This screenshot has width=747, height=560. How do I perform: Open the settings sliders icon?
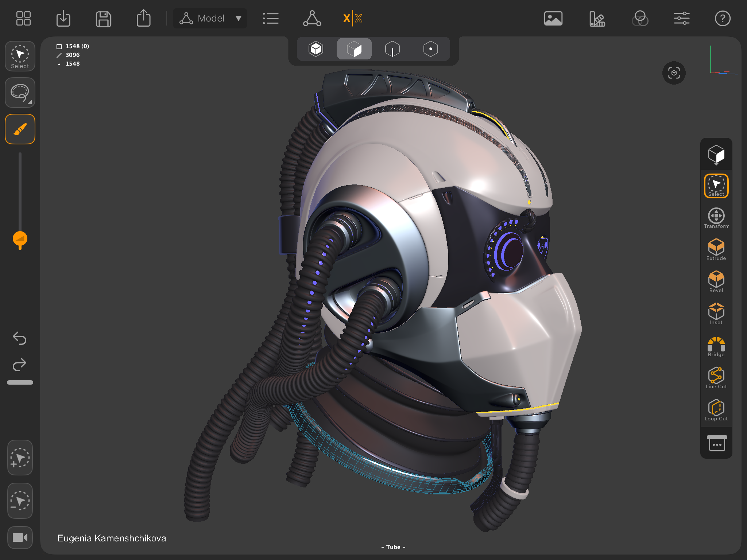click(x=682, y=18)
